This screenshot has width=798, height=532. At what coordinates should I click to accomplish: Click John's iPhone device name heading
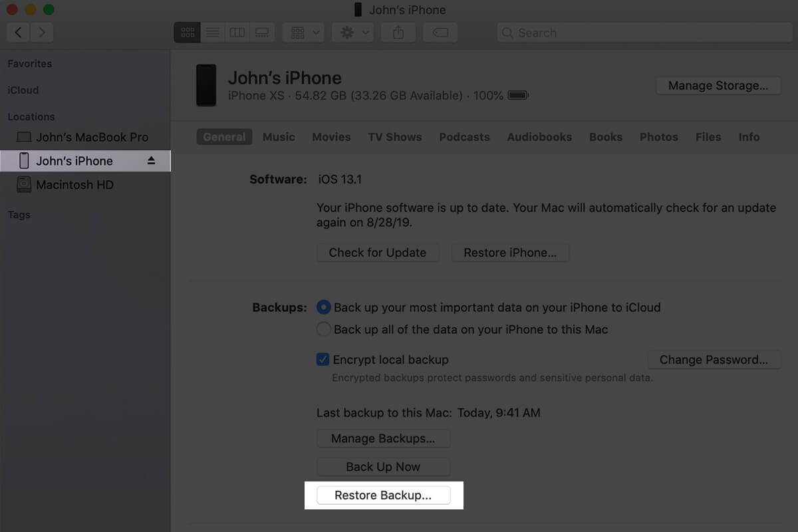[285, 78]
